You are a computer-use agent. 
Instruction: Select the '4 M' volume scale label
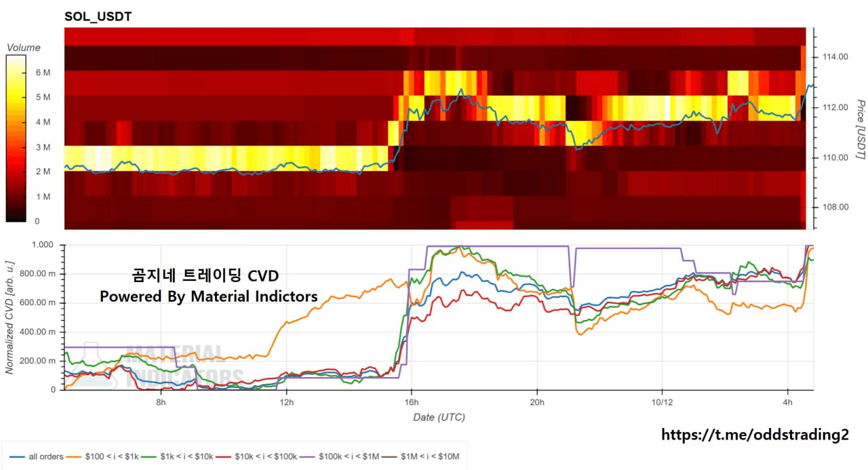click(42, 122)
